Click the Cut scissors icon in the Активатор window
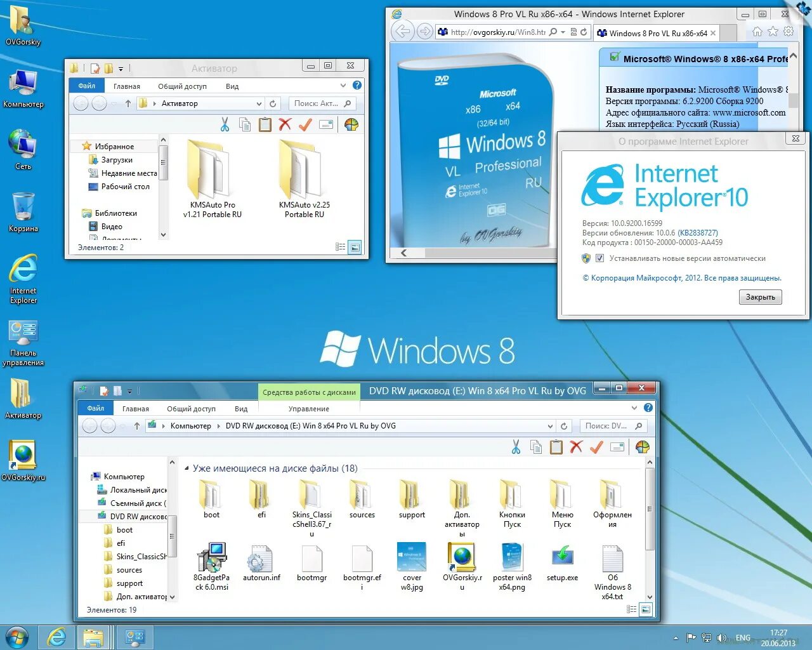The height and width of the screenshot is (650, 812). click(x=225, y=124)
